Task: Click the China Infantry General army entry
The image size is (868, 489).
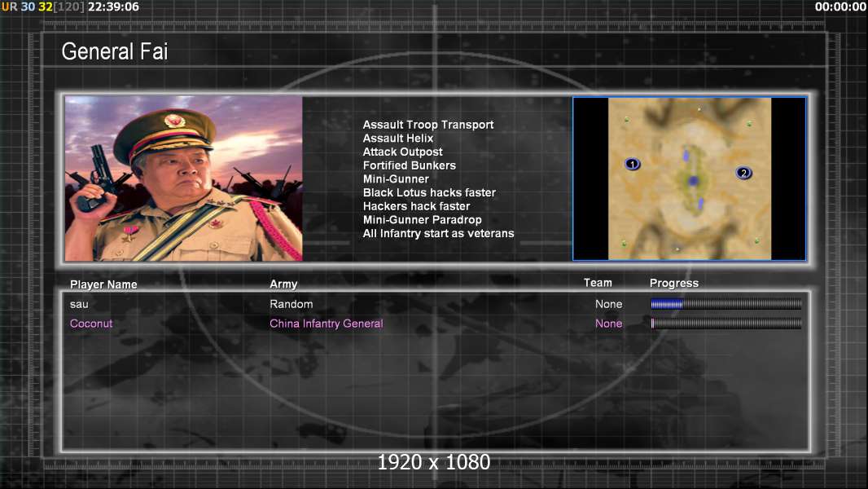Action: [326, 324]
